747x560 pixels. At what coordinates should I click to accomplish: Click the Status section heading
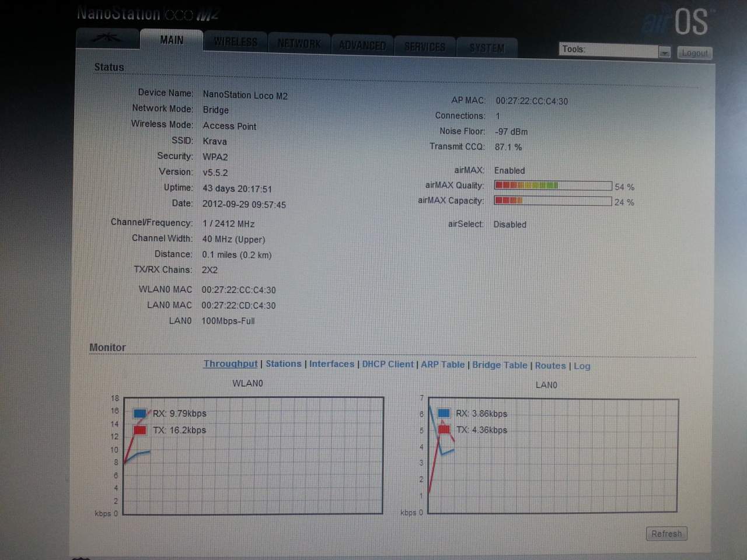click(109, 67)
